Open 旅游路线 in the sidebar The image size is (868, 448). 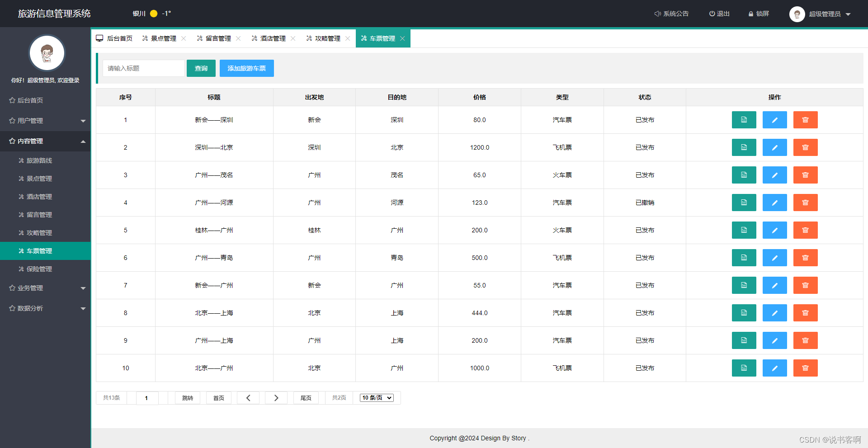tap(45, 160)
